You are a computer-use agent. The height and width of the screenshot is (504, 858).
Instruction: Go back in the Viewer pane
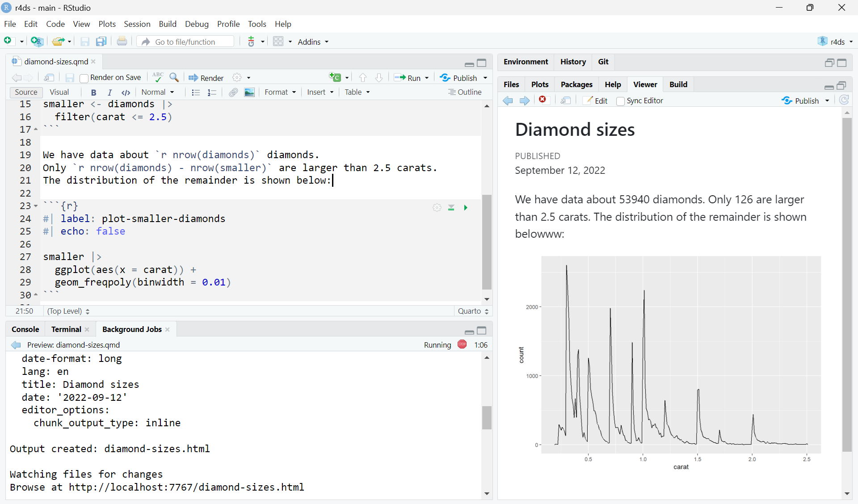click(508, 101)
